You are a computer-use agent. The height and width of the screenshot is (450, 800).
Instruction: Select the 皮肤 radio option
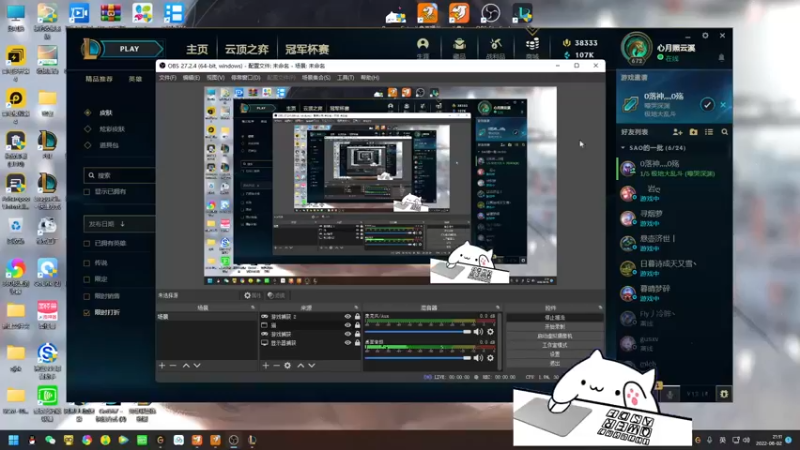[x=88, y=112]
